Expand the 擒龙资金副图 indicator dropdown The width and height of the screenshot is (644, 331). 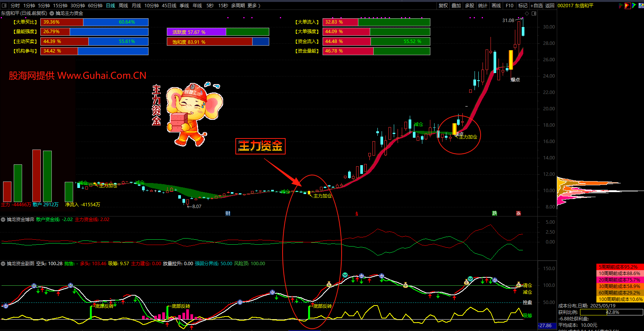(x=3, y=263)
